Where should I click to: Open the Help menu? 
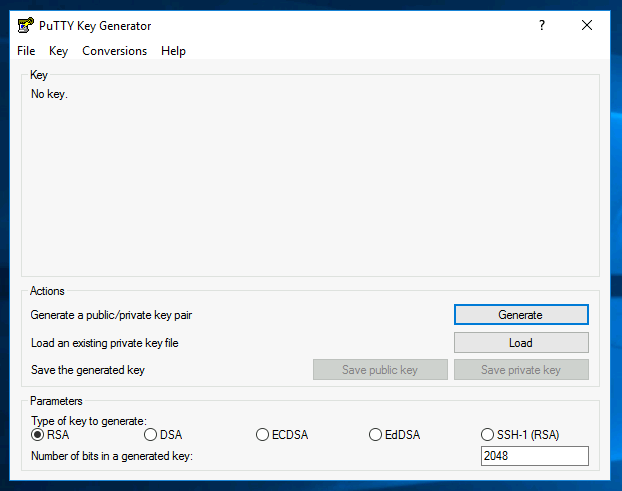(x=173, y=51)
